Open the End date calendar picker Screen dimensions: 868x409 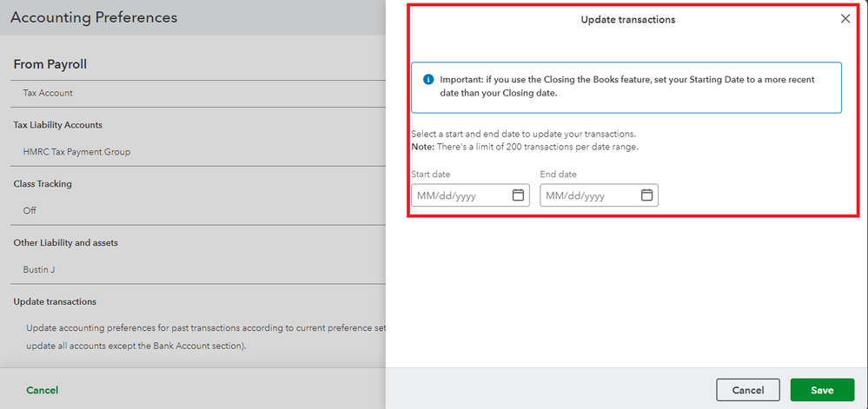pyautogui.click(x=646, y=195)
